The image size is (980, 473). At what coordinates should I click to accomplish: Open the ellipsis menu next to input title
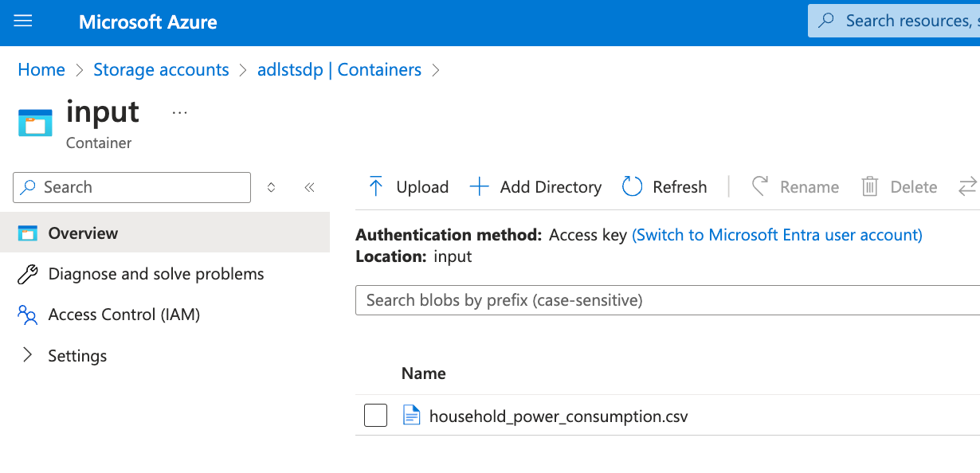179,113
